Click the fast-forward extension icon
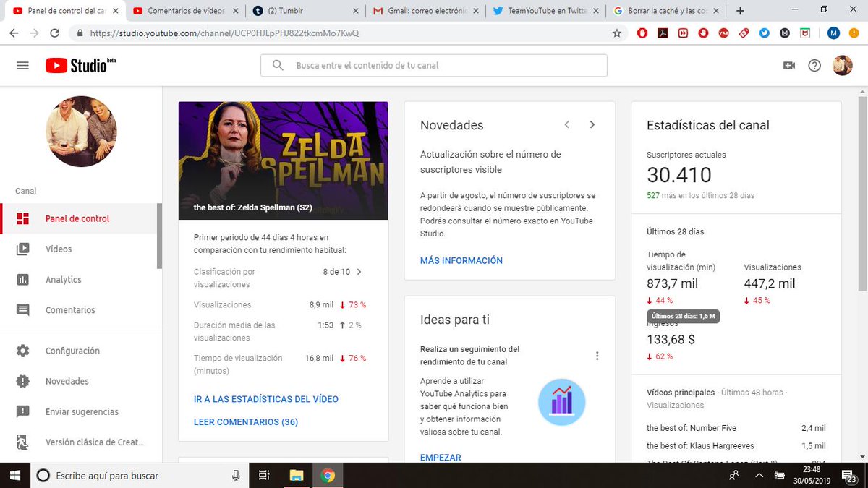 (x=683, y=33)
